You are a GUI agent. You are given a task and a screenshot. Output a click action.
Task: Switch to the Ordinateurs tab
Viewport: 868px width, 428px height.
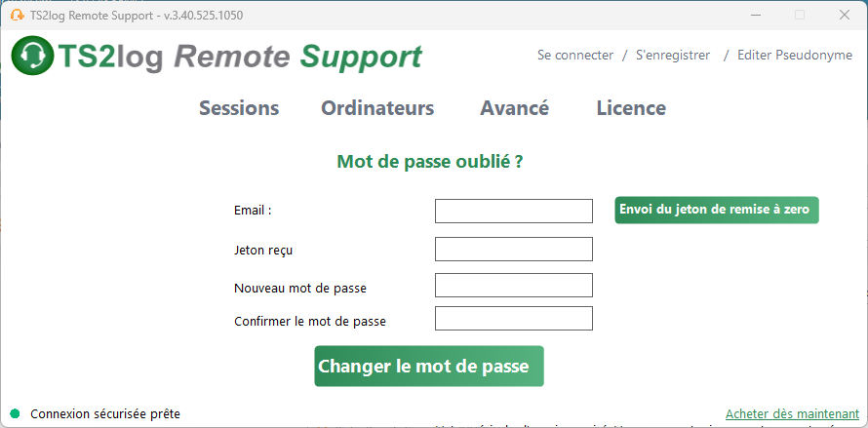[377, 108]
